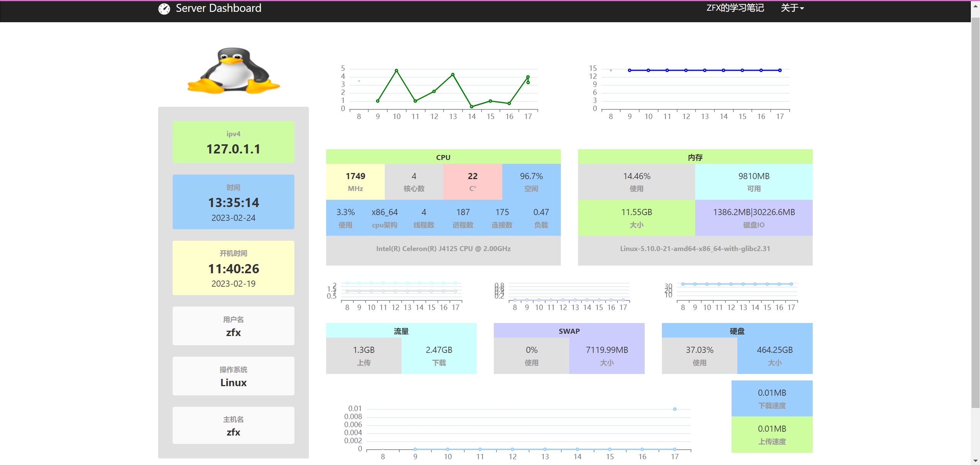Click the Server Dashboard title link
The height and width of the screenshot is (465, 980).
click(x=218, y=8)
